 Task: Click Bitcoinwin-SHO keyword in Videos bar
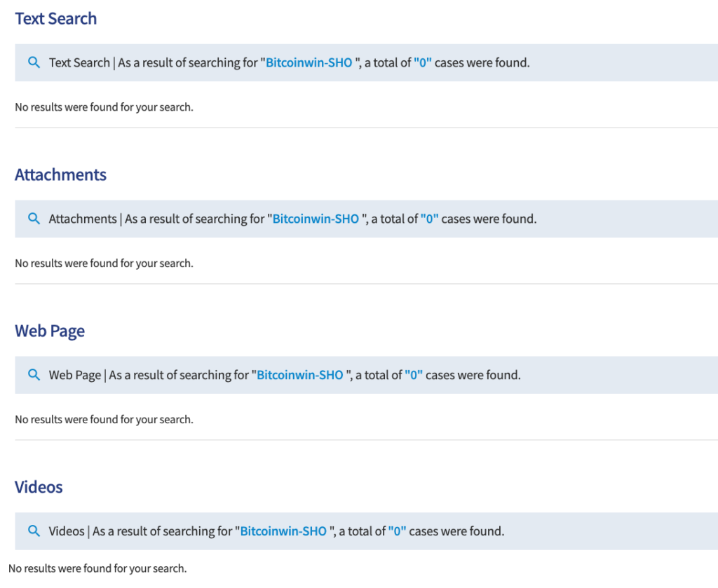pos(283,531)
